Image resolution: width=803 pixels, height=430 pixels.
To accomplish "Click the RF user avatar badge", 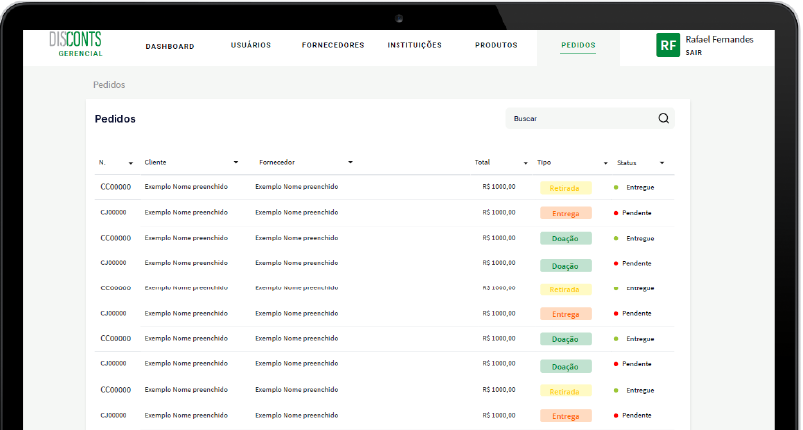I will (667, 45).
